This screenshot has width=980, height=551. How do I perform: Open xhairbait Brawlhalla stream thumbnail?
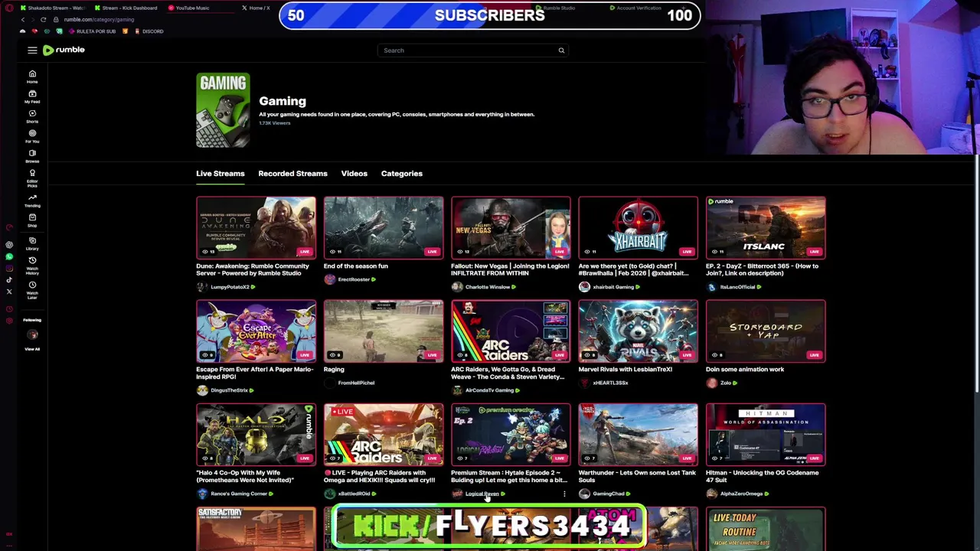click(x=639, y=227)
